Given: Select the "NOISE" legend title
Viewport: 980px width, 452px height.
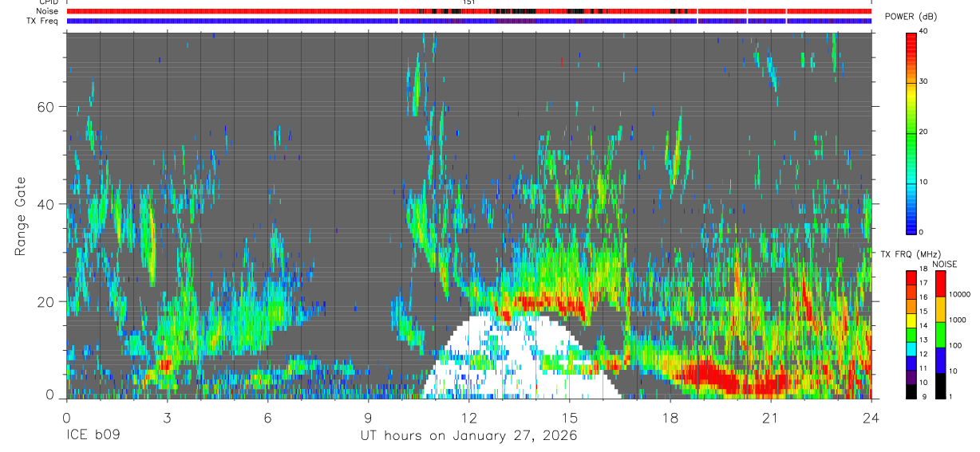Looking at the screenshot, I should (x=944, y=264).
